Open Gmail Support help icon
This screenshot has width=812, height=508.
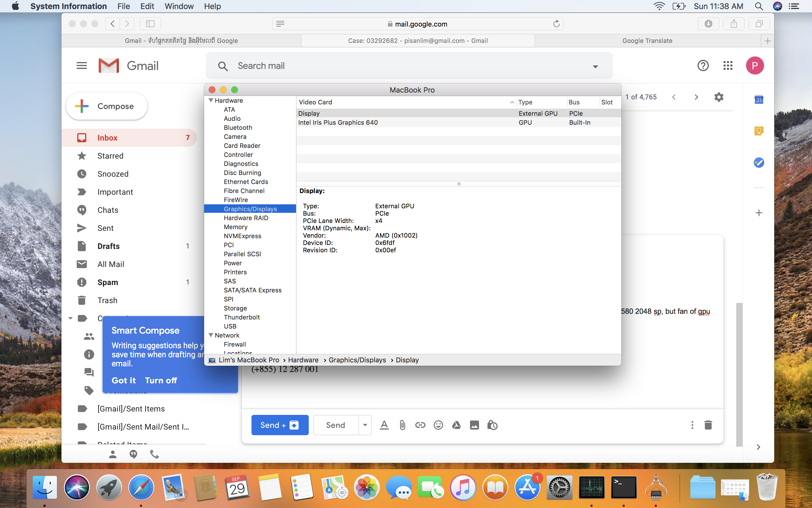(703, 65)
